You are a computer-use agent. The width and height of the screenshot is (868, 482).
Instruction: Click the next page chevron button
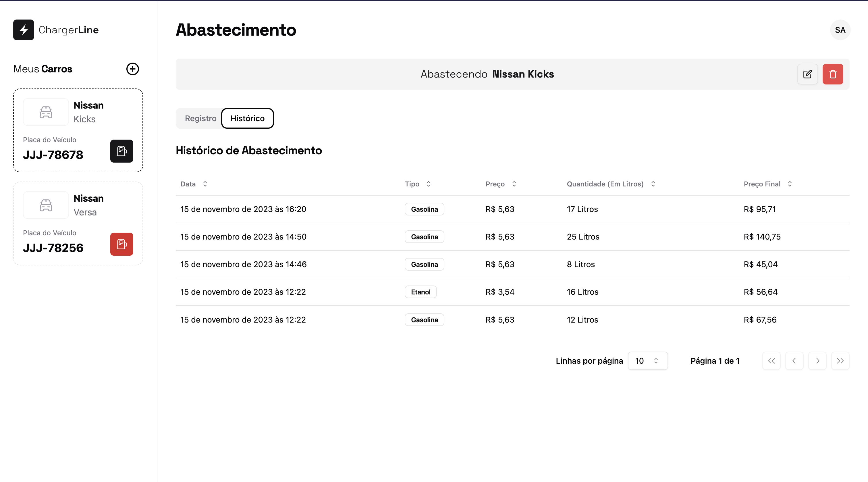[x=817, y=361]
